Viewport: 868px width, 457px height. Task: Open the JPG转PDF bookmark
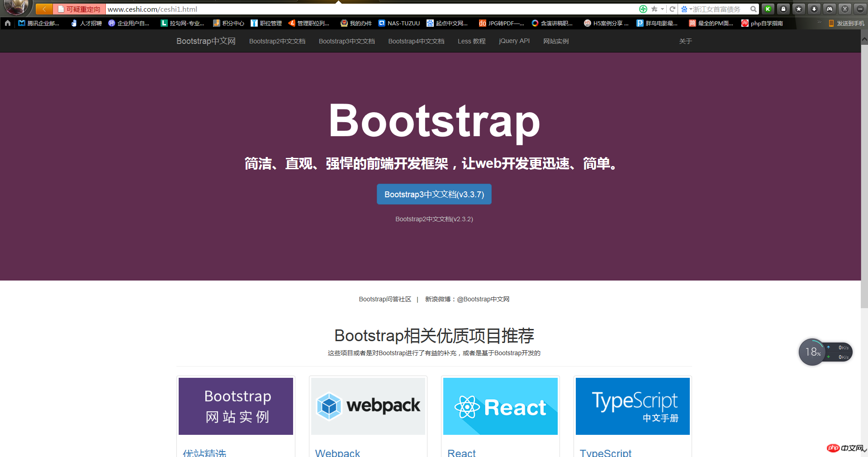(501, 23)
